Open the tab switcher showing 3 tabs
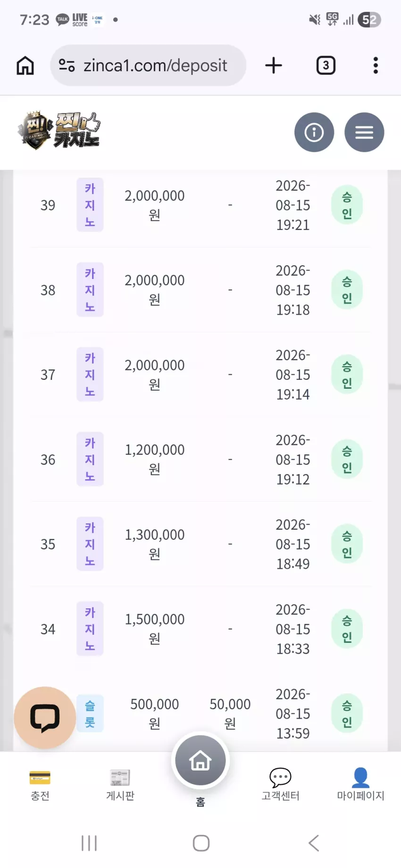This screenshot has width=401, height=868. coord(326,66)
